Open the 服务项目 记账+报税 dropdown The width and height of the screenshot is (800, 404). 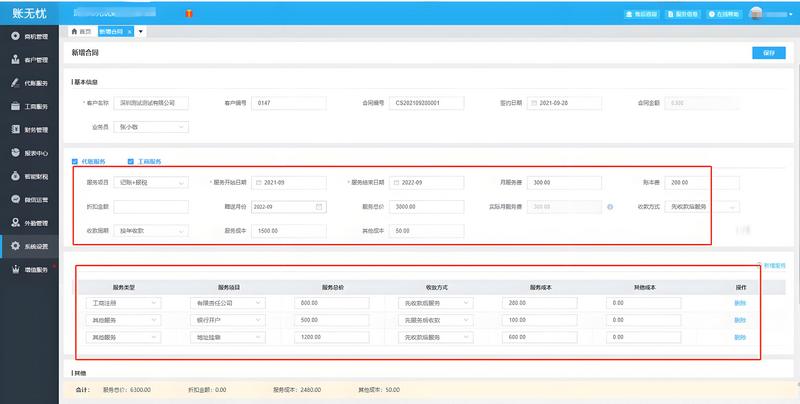[x=152, y=183]
